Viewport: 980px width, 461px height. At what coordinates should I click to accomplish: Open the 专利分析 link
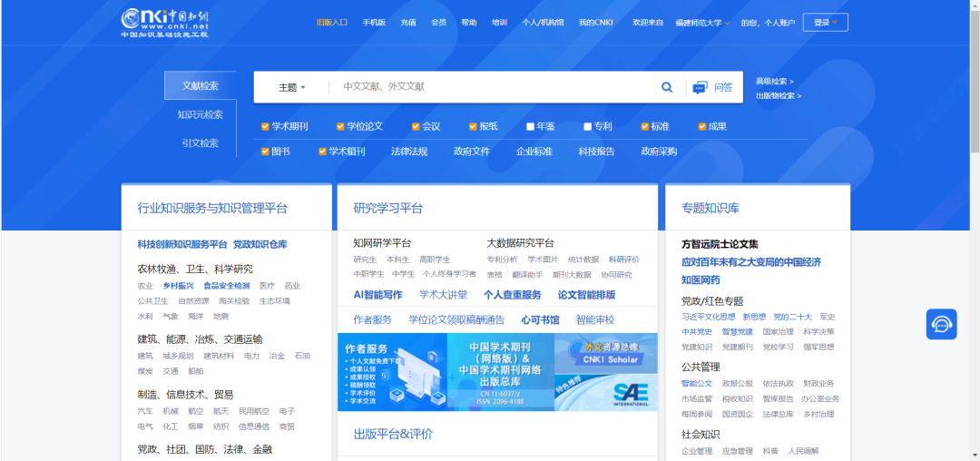[503, 260]
